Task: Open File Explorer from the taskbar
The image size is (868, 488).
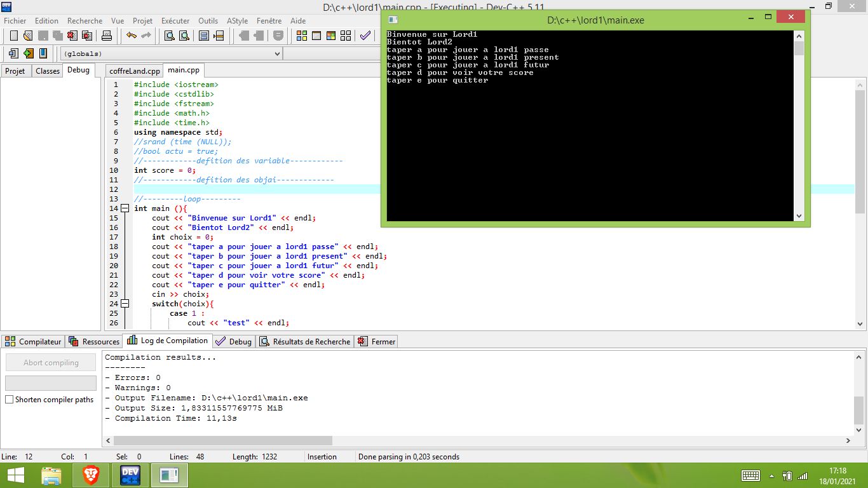Action: click(51, 475)
